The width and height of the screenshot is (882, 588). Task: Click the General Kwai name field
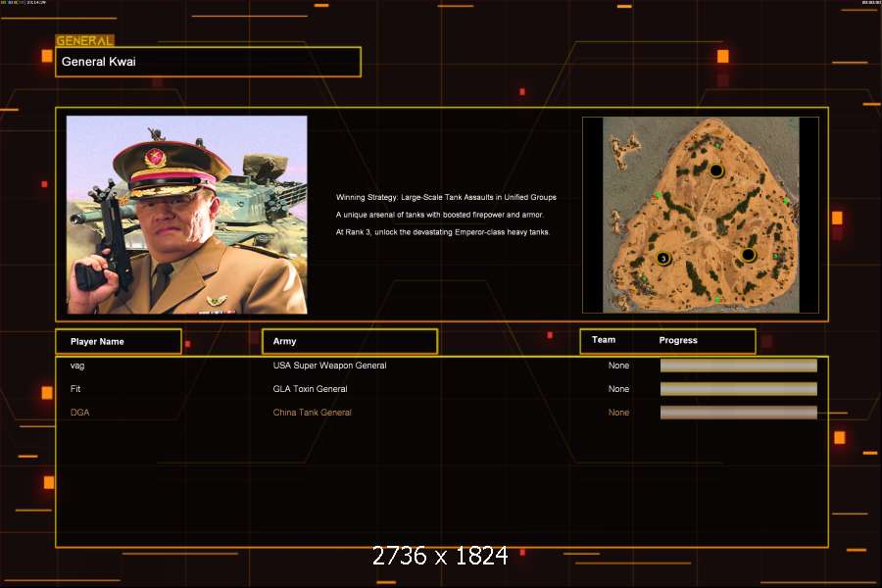(208, 62)
